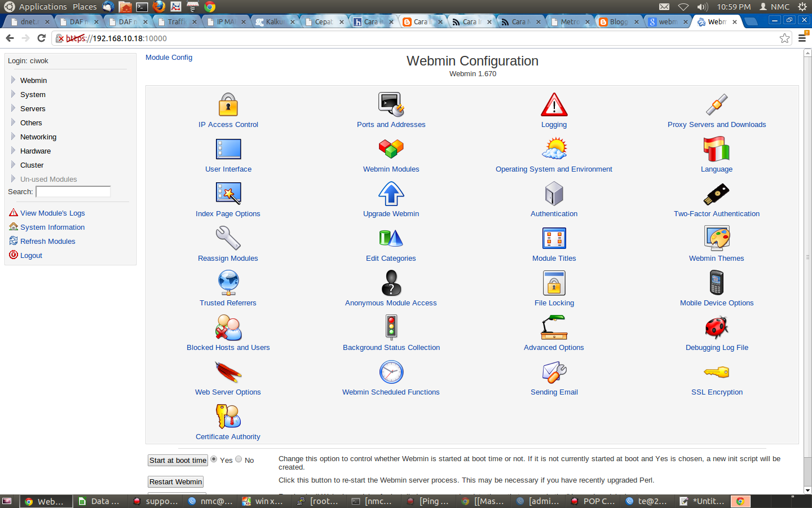This screenshot has height=508, width=812.
Task: Open Certificate Authority icon
Action: pos(228,417)
